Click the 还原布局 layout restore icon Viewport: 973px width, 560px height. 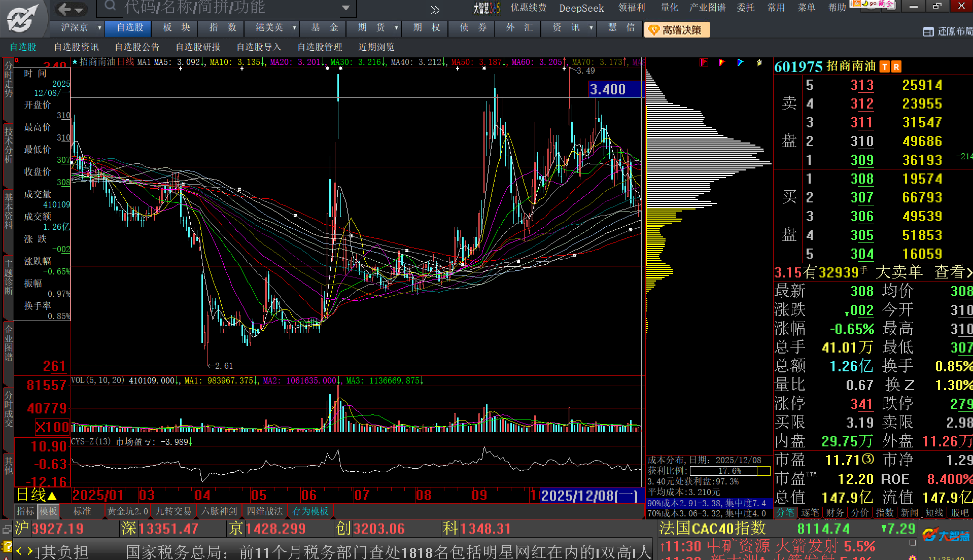coord(928,31)
